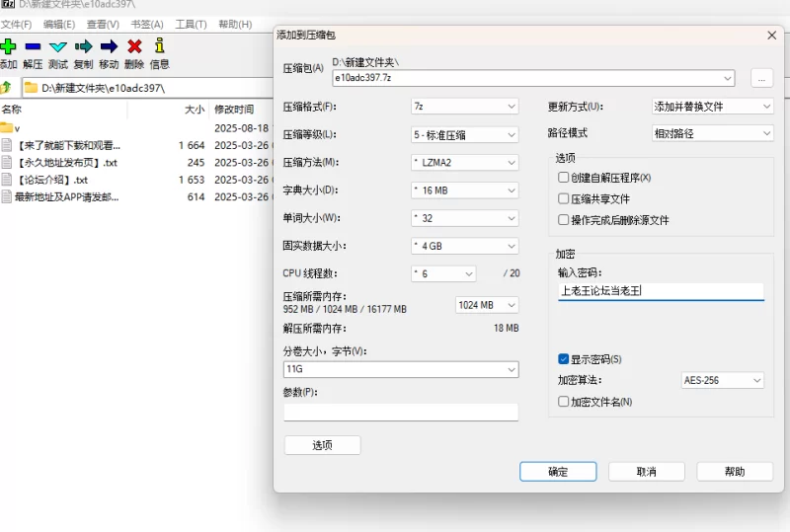Open the 编辑(E) menu
The width and height of the screenshot is (790, 532).
point(59,24)
